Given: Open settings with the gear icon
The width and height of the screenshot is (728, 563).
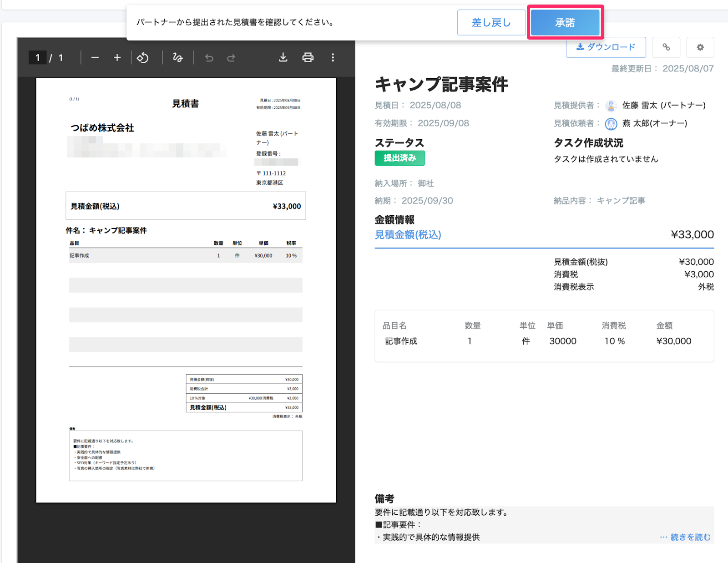Looking at the screenshot, I should (700, 47).
